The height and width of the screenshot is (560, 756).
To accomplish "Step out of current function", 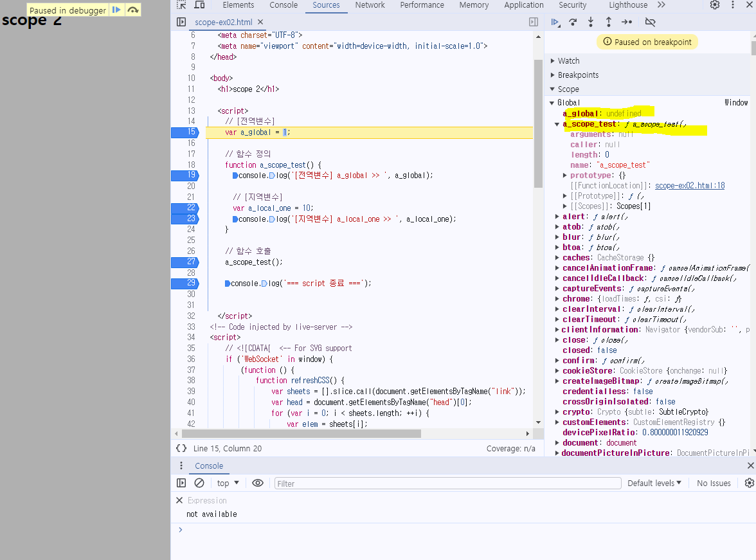I will 608,23.
